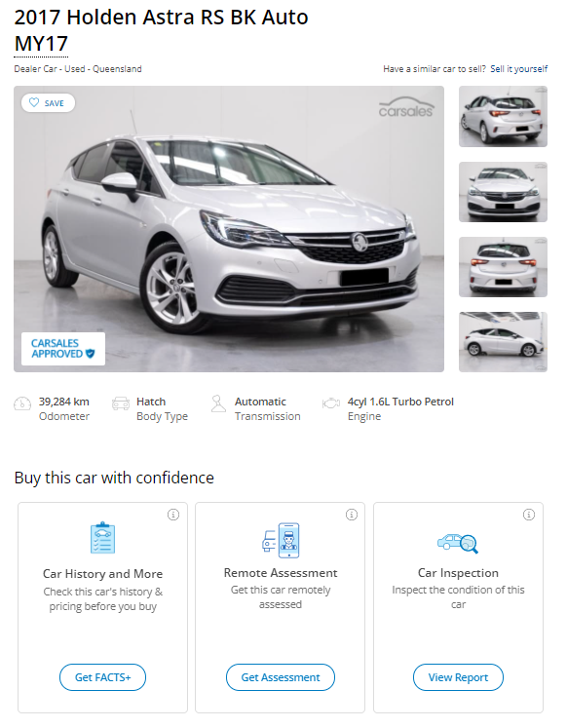The width and height of the screenshot is (567, 728).
Task: Save this car with heart button
Action: (48, 103)
